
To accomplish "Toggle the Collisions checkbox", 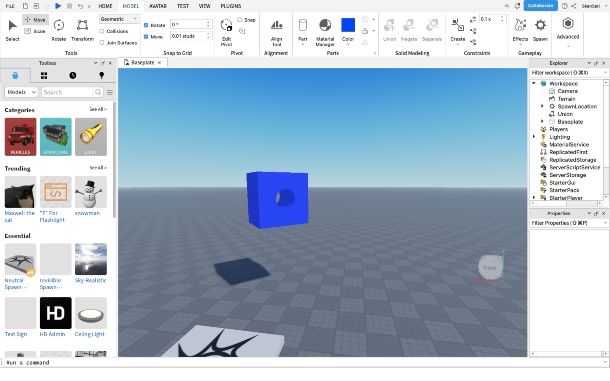I will pos(102,31).
